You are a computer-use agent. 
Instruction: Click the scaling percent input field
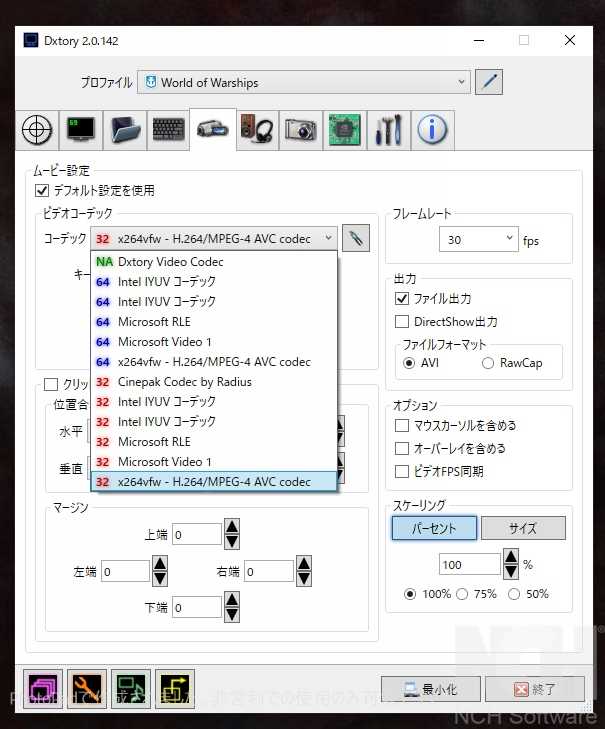(x=470, y=564)
